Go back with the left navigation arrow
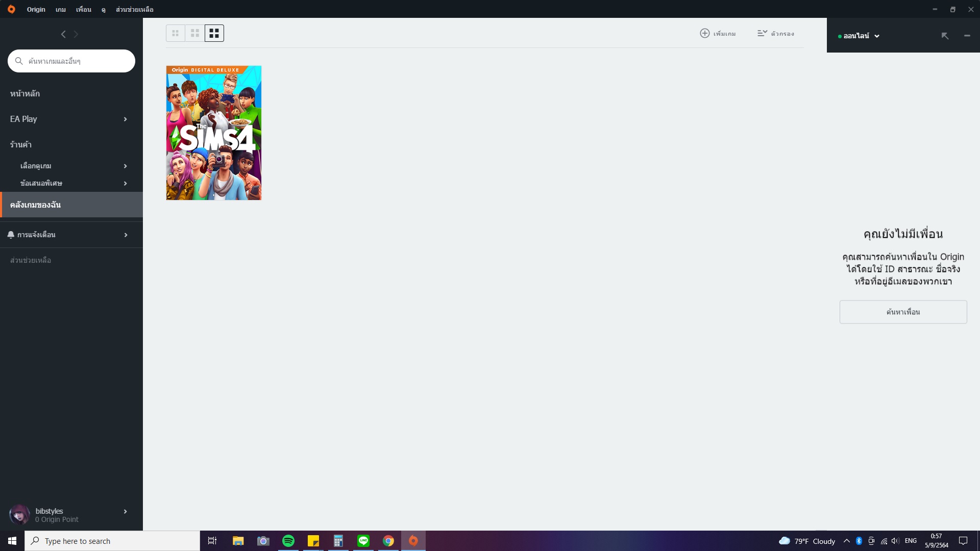The image size is (980, 551). click(63, 34)
